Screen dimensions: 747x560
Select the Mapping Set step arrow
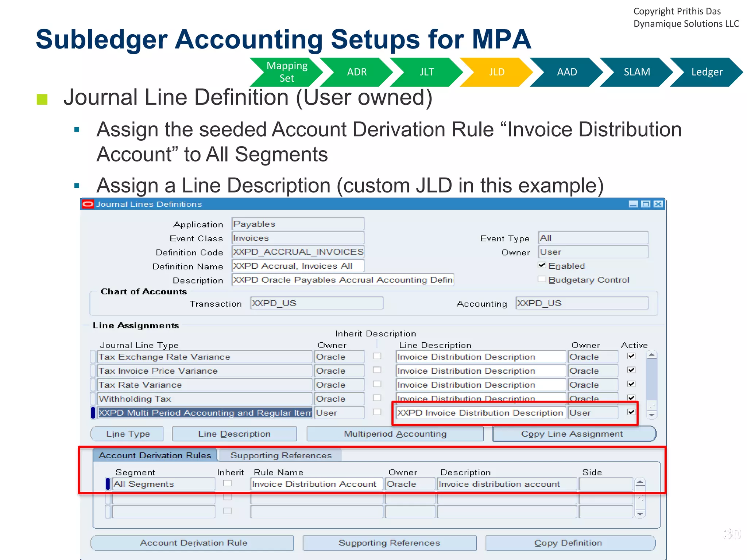(287, 72)
